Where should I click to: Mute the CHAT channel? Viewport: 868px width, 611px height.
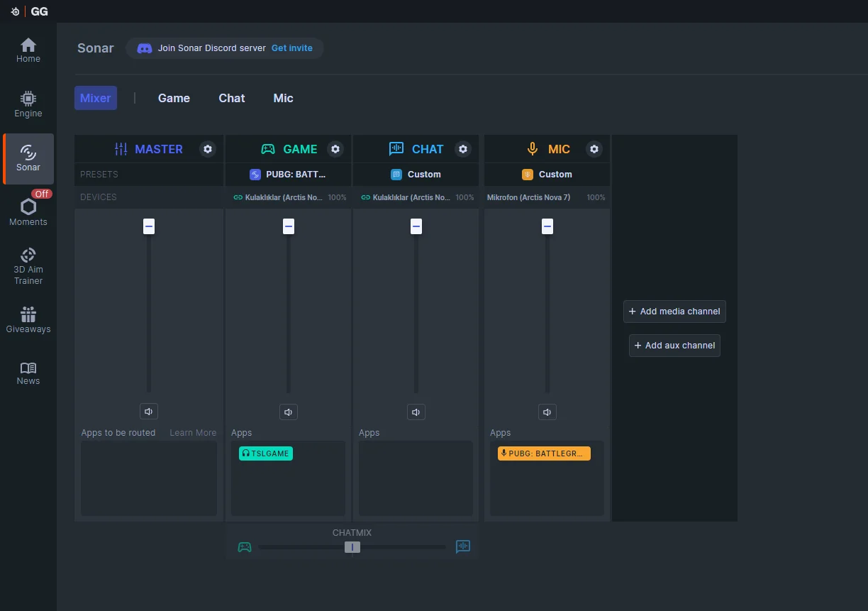pos(416,412)
